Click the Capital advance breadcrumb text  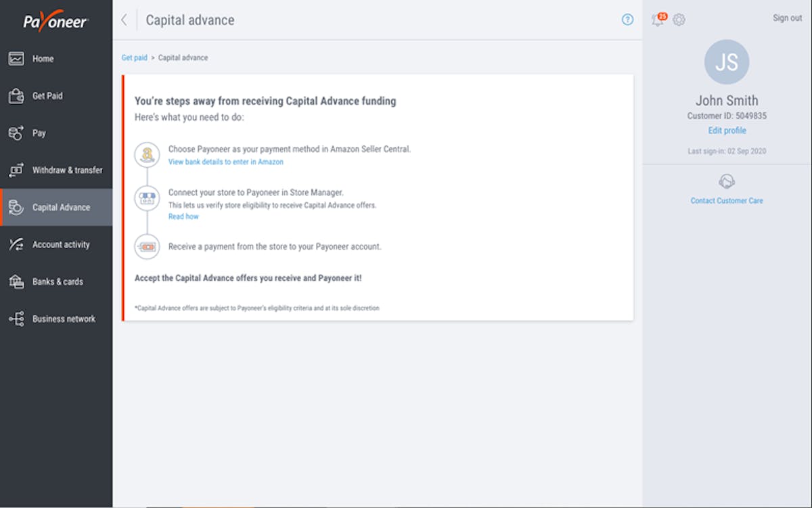pyautogui.click(x=183, y=58)
